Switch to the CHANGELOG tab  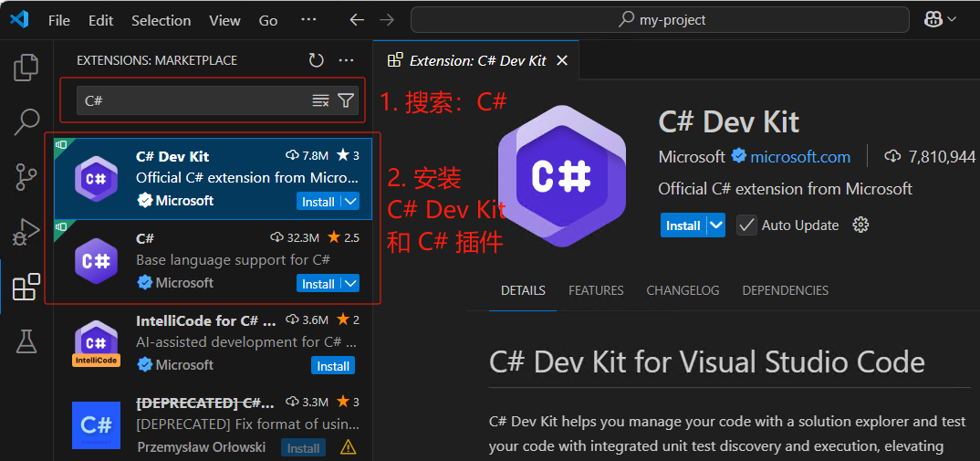point(683,290)
